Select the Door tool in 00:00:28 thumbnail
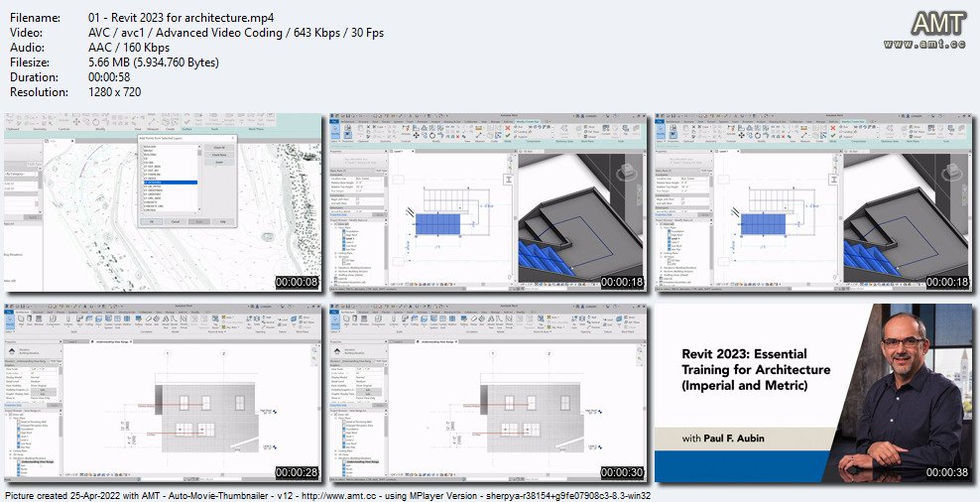Image resolution: width=980 pixels, height=502 pixels. point(30,320)
